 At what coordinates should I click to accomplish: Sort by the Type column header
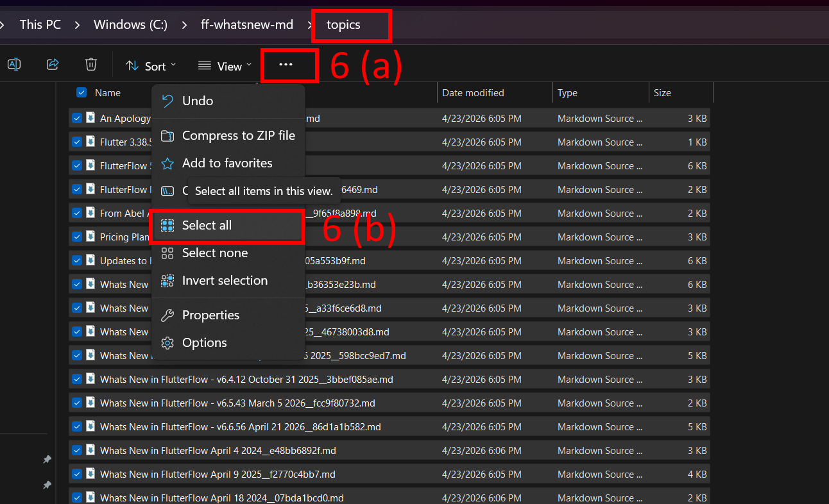click(x=567, y=92)
